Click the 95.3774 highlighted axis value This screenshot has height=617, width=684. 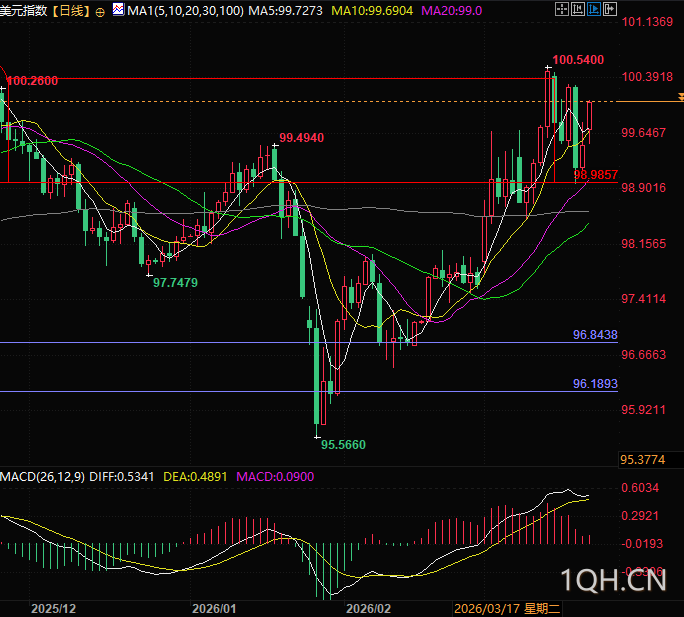pyautogui.click(x=643, y=459)
